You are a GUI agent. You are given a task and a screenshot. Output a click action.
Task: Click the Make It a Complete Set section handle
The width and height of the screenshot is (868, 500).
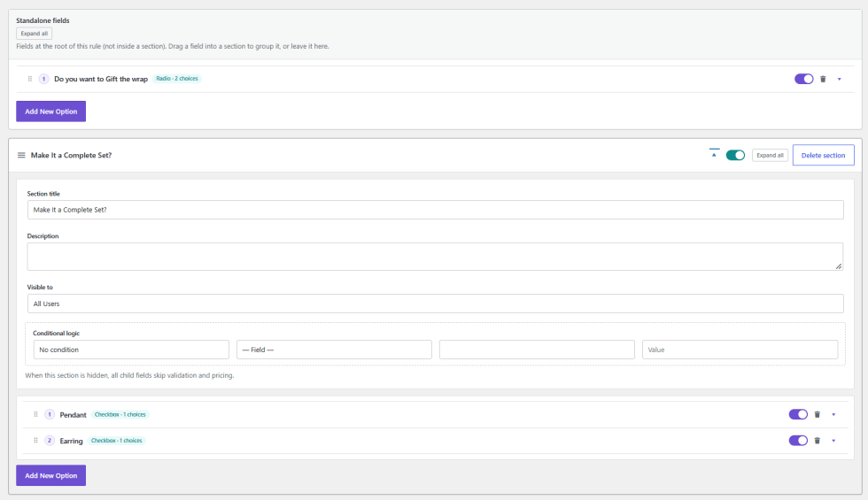click(21, 156)
